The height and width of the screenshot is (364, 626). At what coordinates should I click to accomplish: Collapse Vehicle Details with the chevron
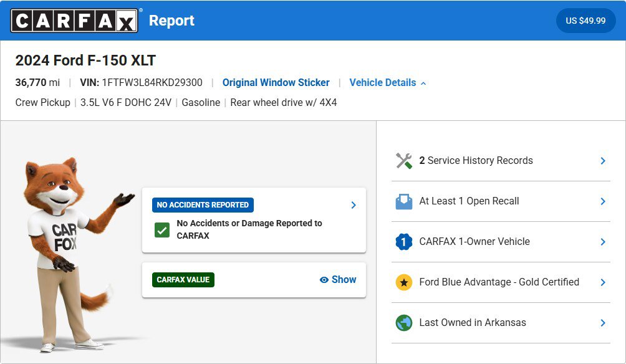point(423,83)
